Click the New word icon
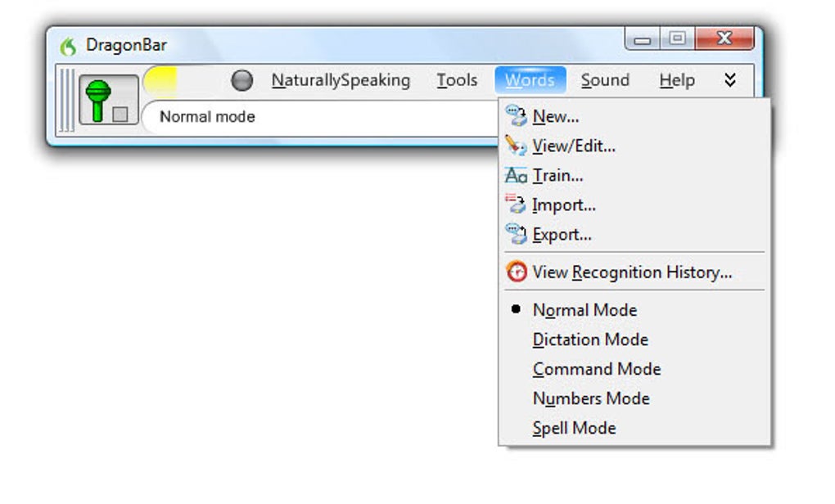Viewport: 835px width, 504px height. (x=516, y=116)
